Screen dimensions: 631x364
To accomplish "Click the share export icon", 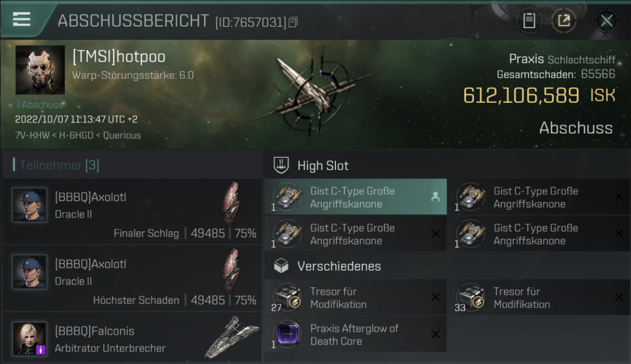I will pos(564,20).
